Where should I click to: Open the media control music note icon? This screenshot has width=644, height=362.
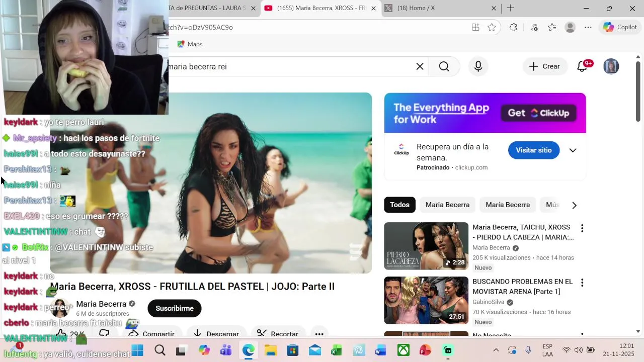pos(534,27)
